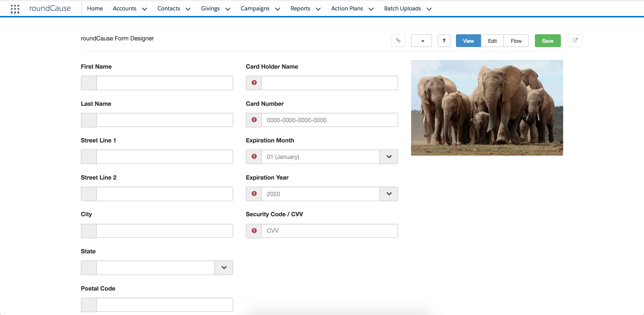
Task: Click the green Save button
Action: (547, 40)
